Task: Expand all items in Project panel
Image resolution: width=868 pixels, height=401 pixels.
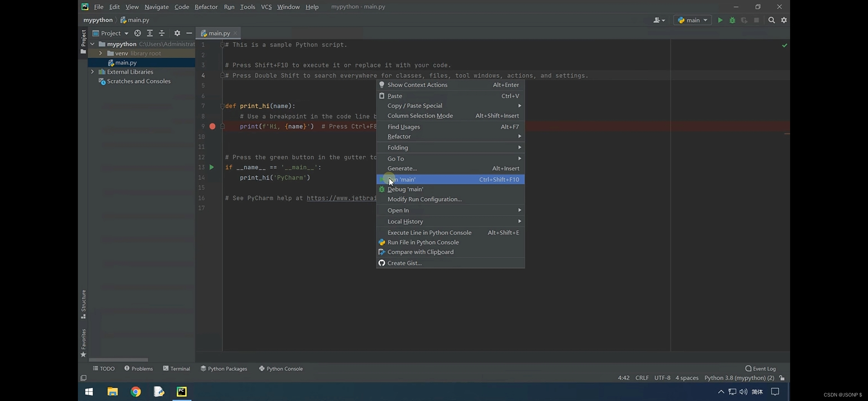Action: coord(150,33)
